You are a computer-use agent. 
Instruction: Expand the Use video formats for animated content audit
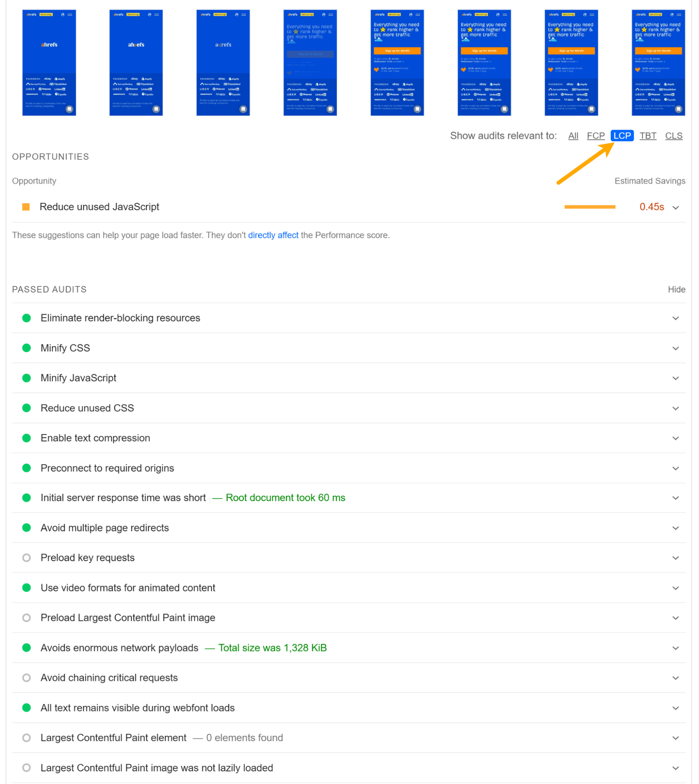pos(676,588)
